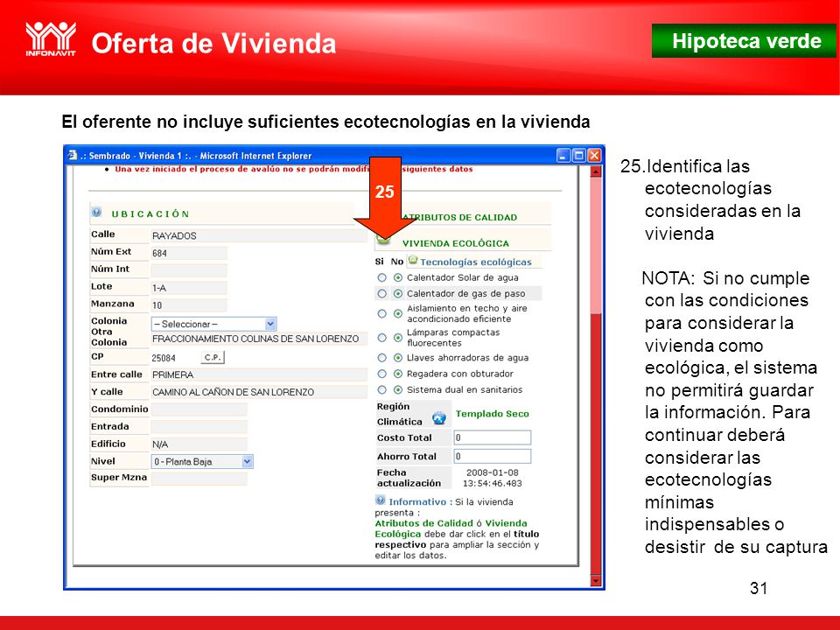Viewport: 840px width, 630px height.
Task: Minimize the Internet Explorer window
Action: click(x=563, y=156)
